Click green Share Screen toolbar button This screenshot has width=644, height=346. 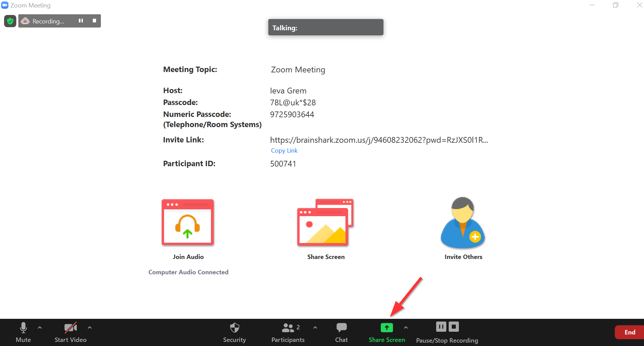tap(387, 332)
